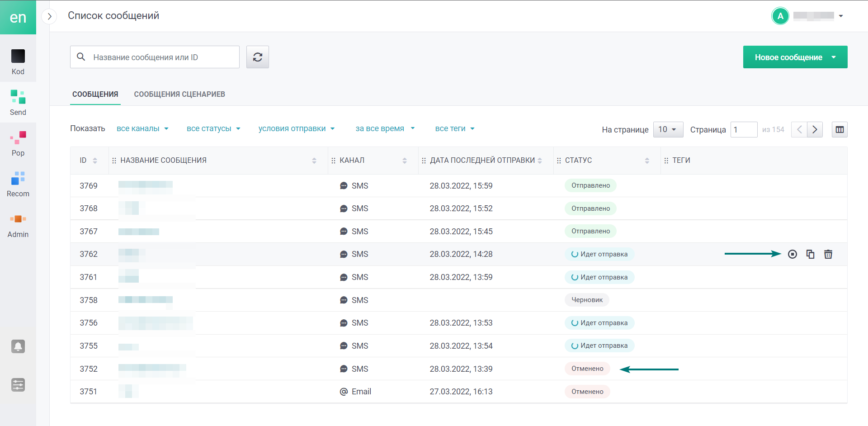The height and width of the screenshot is (426, 868).
Task: Open the Admin module in sidebar
Action: tap(18, 224)
